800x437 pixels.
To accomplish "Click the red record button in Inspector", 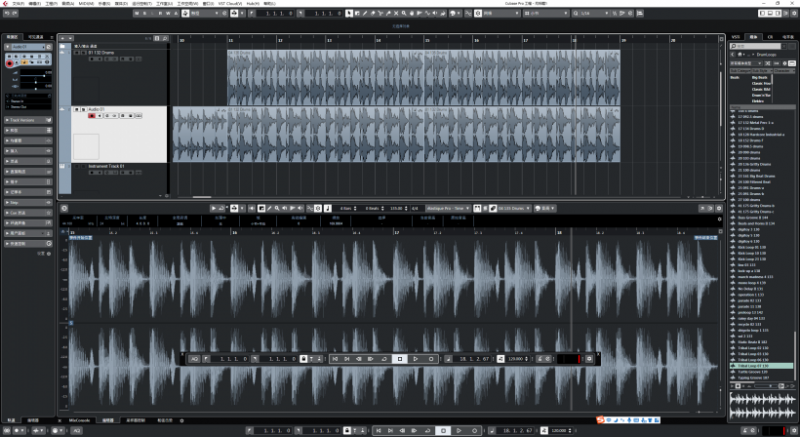I will (x=10, y=63).
